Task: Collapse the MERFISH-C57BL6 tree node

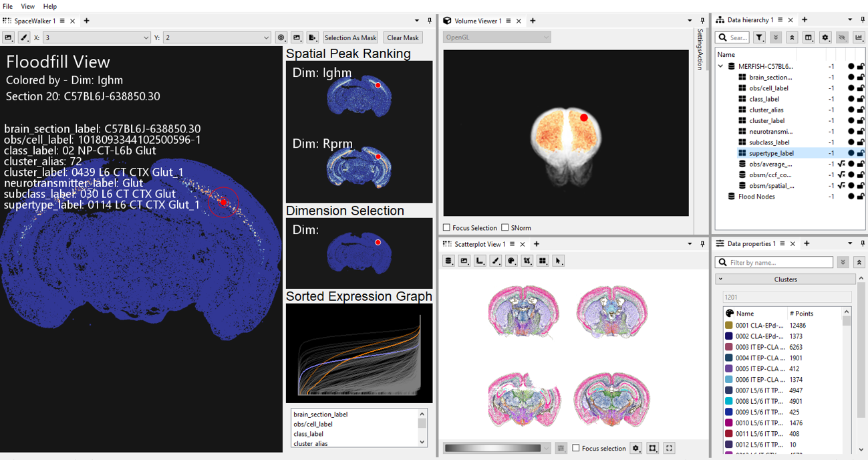Action: click(x=720, y=67)
